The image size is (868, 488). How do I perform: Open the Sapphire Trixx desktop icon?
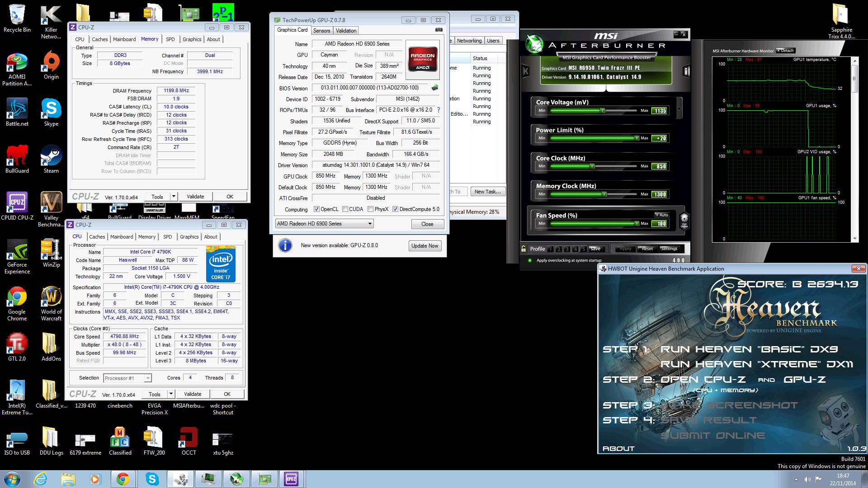click(x=841, y=22)
